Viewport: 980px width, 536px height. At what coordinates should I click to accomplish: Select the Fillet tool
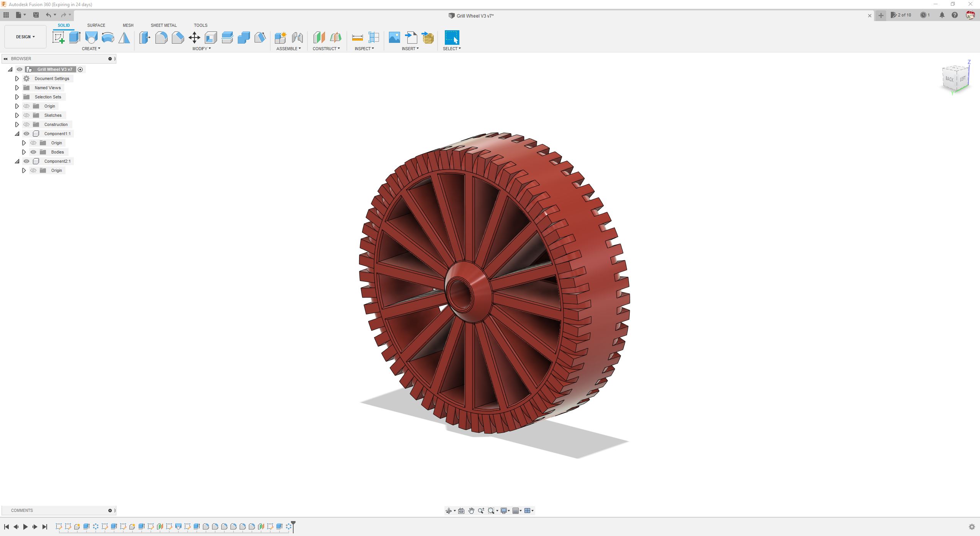(x=161, y=38)
